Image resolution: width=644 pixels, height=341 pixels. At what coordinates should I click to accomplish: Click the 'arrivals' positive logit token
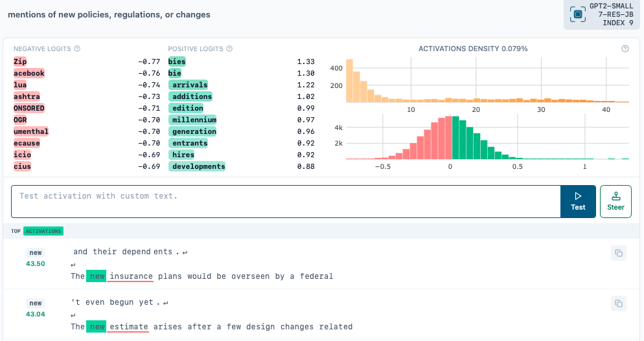point(189,85)
